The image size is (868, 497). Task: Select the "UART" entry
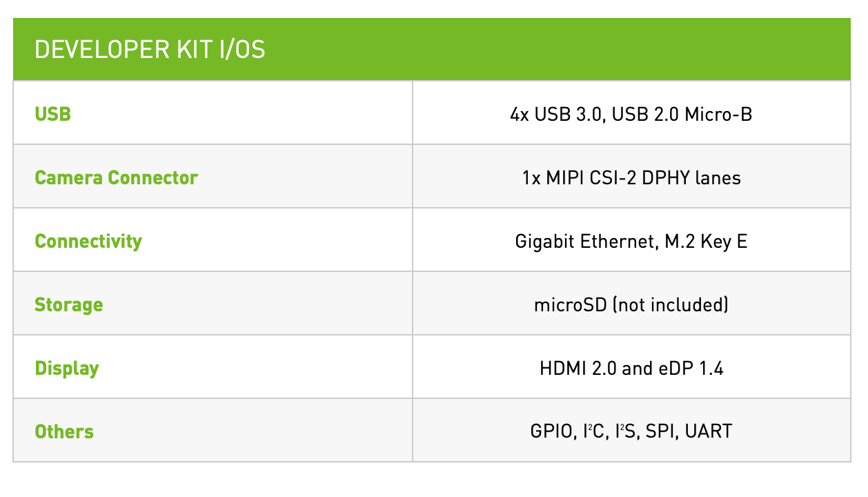coord(709,431)
